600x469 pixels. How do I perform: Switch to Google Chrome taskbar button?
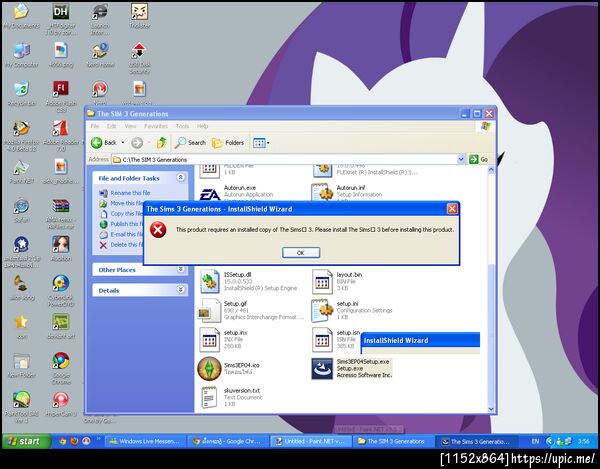pos(228,441)
